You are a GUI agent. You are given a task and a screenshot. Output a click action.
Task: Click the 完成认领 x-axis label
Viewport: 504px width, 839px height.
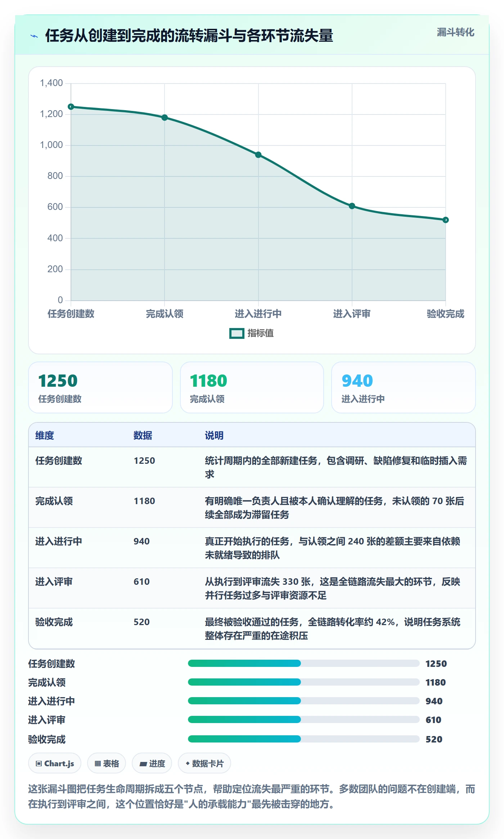165,314
